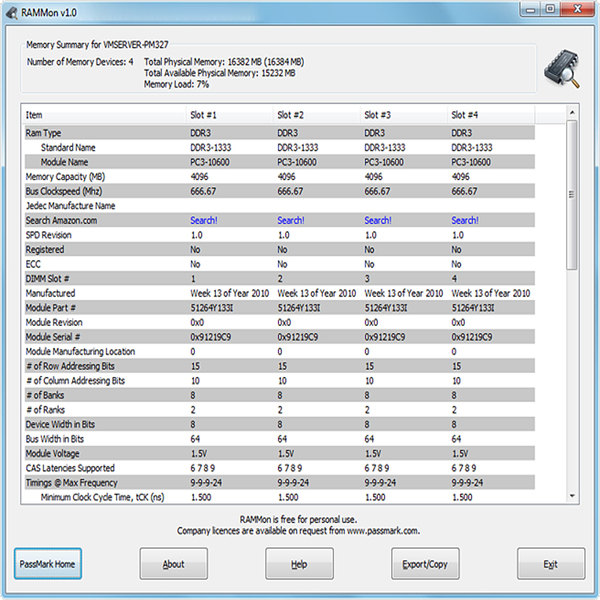Select the Bus Clockspeed (Mhz) row label
Image resolution: width=600 pixels, height=600 pixels.
click(64, 191)
